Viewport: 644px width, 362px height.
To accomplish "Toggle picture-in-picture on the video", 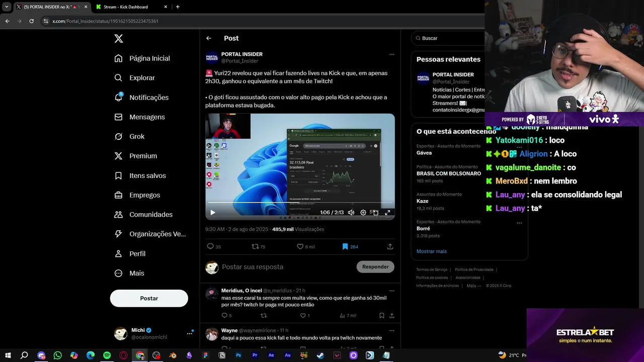I will (x=375, y=213).
